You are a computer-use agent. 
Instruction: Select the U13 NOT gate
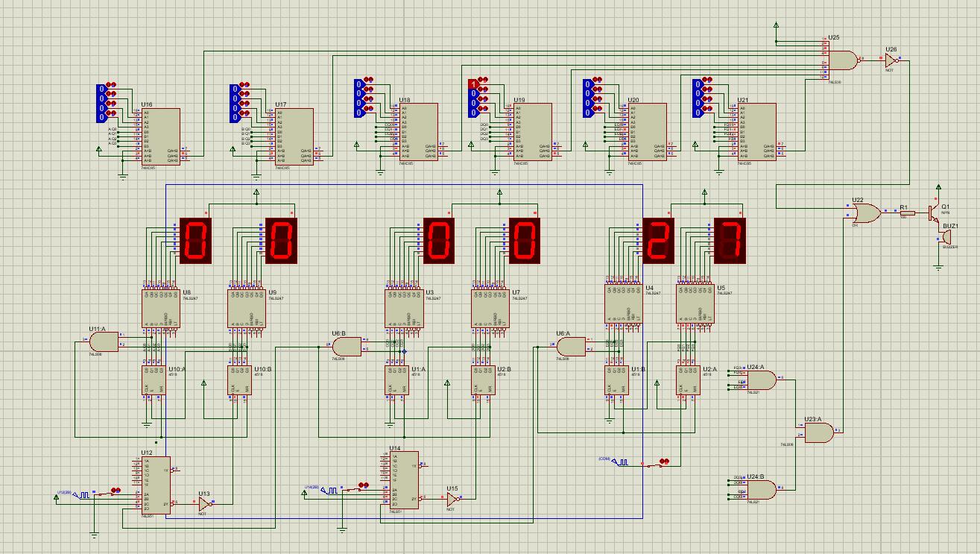coord(203,504)
